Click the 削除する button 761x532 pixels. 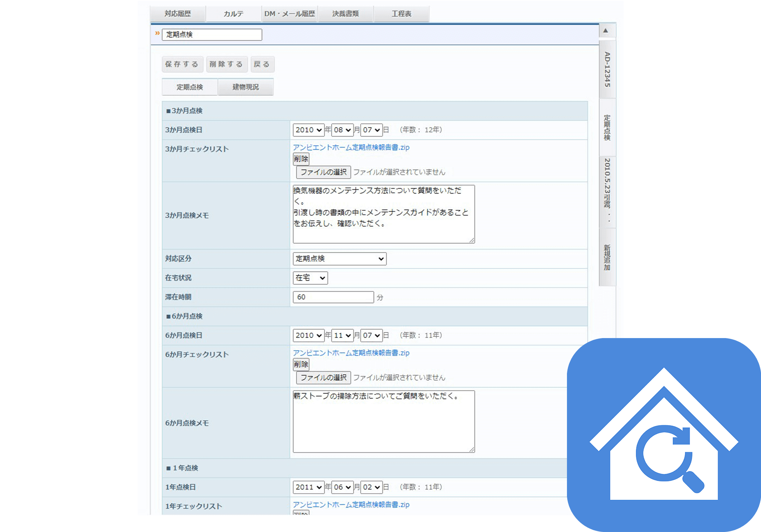pos(226,64)
